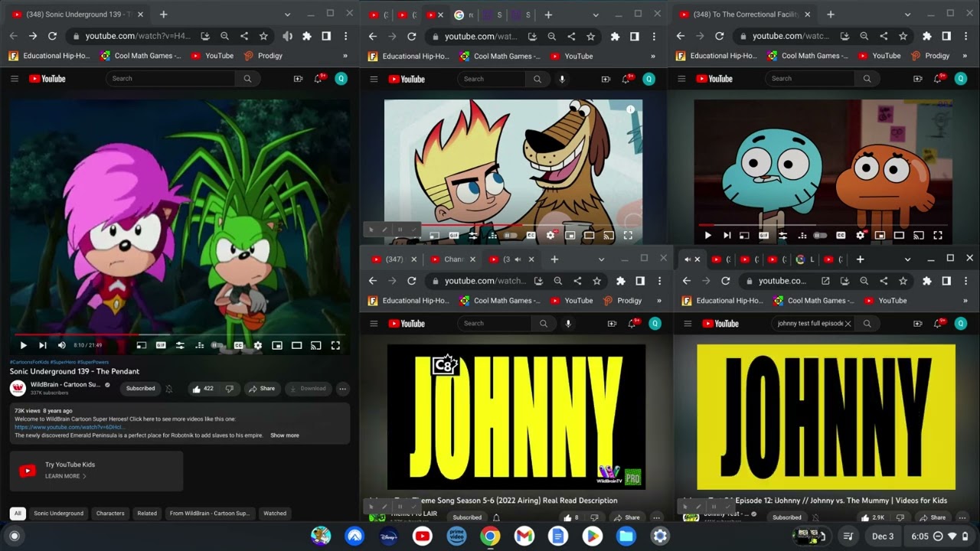Click the #CartoonsForKids hashtag
This screenshot has width=980, height=551.
[30, 362]
